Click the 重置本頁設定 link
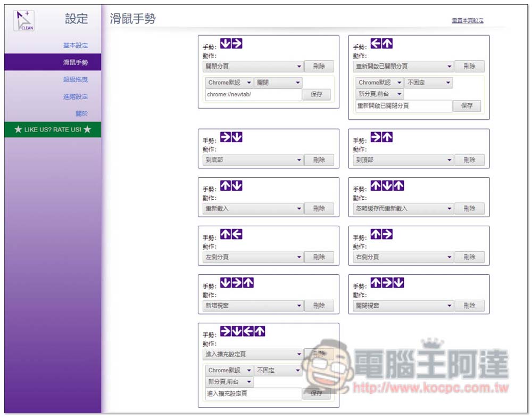This screenshot has height=418, width=532. click(468, 21)
